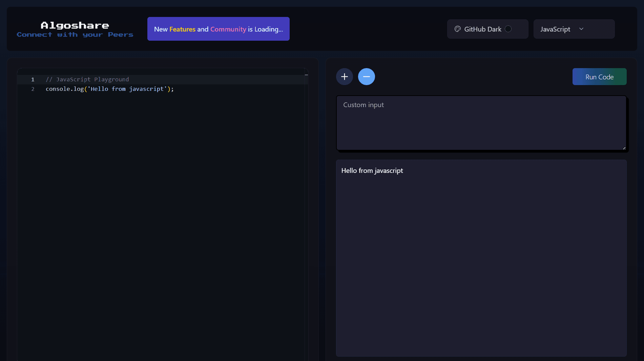The width and height of the screenshot is (644, 361).
Task: Click the Connect with your Peers tagline
Action: tap(75, 35)
